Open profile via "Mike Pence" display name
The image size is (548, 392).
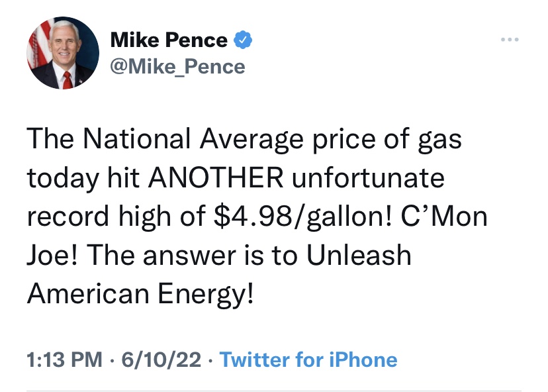pyautogui.click(x=168, y=41)
